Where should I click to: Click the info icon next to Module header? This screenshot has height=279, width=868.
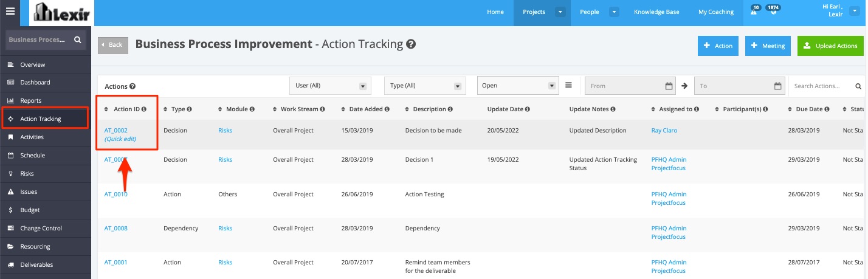[252, 109]
